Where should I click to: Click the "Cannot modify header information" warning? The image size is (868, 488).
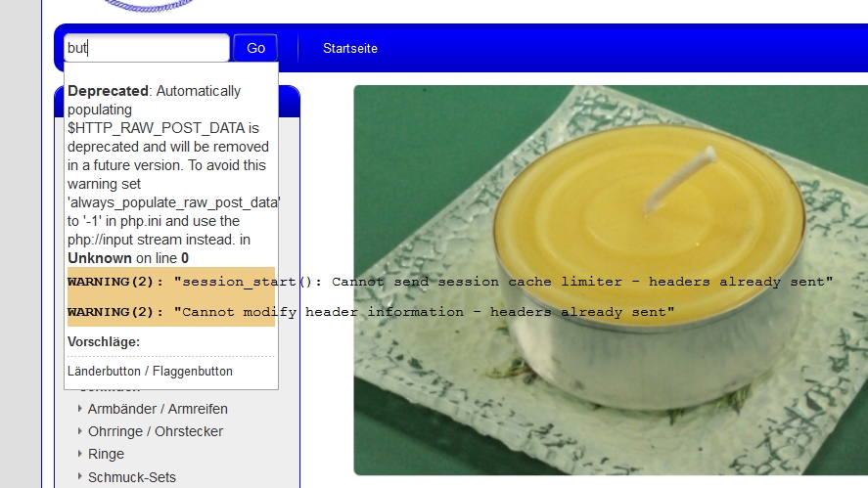tap(371, 312)
